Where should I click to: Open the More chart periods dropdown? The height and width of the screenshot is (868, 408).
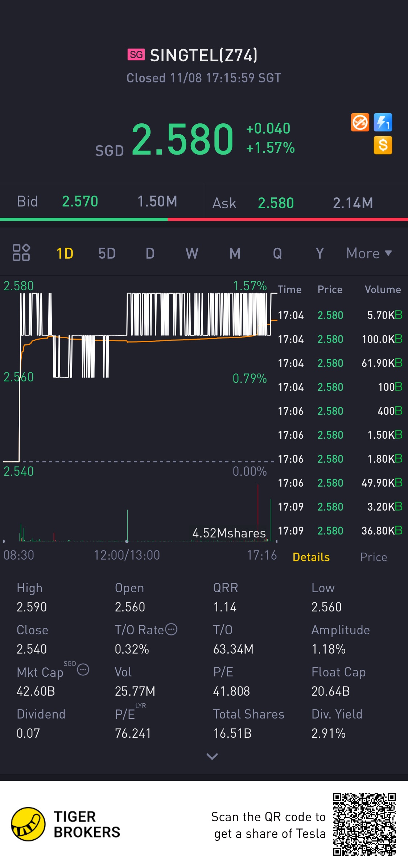369,253
